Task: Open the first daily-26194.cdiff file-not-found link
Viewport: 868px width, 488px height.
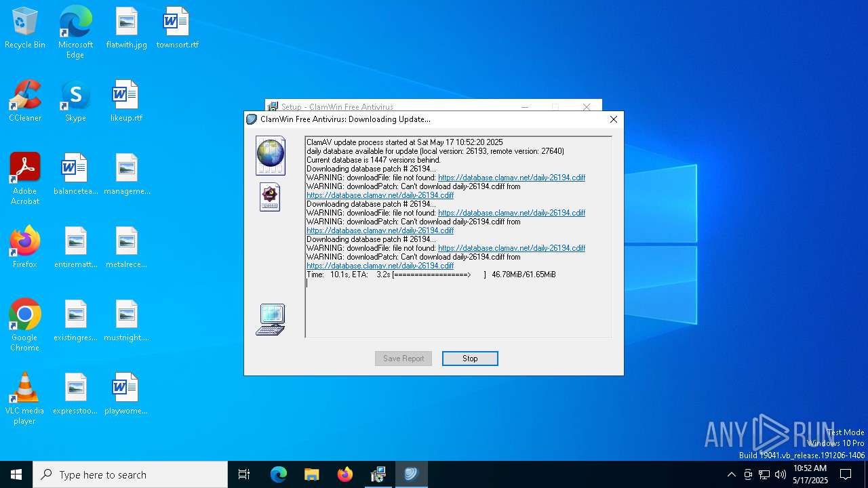Action: tap(511, 178)
